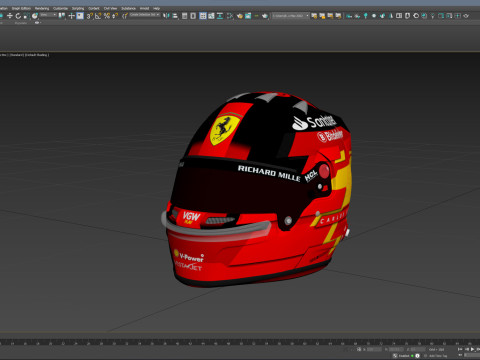The image size is (480, 360).
Task: Click the Render Production teapot icon
Action: click(x=265, y=16)
